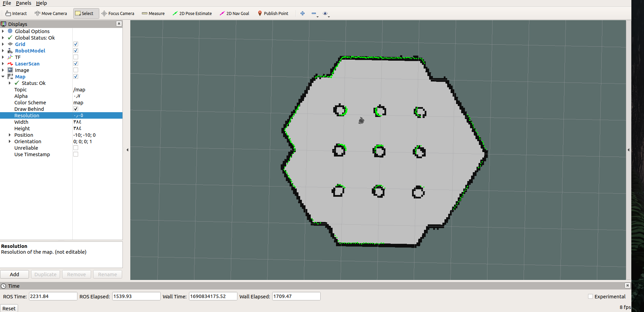Open the File menu
Screen dimensions: 644x312
coord(6,3)
